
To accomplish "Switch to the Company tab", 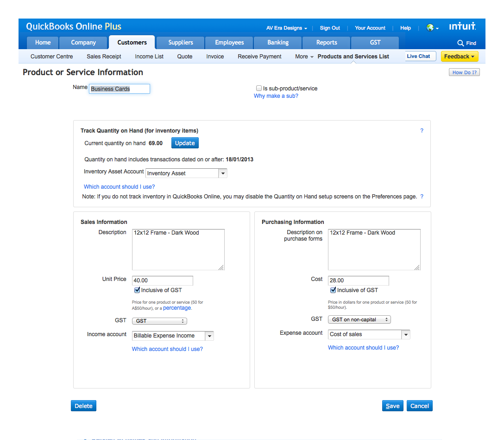I will (83, 43).
